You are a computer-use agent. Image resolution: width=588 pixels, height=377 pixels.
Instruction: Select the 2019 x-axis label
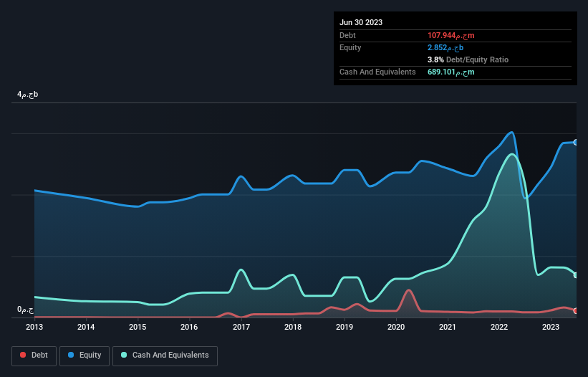344,327
